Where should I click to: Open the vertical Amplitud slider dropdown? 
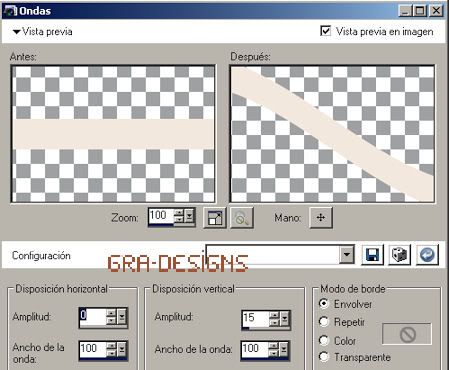point(284,319)
